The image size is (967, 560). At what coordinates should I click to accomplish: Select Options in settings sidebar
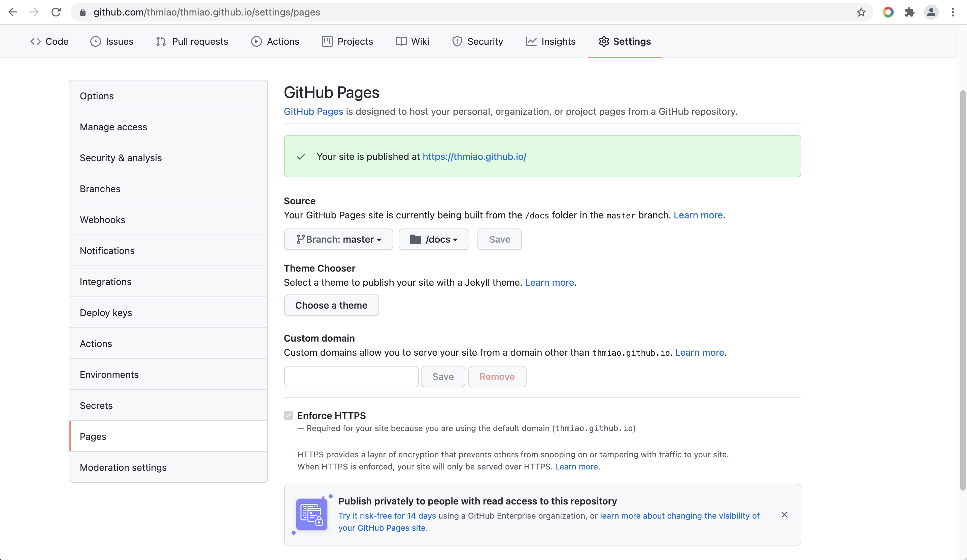point(168,96)
